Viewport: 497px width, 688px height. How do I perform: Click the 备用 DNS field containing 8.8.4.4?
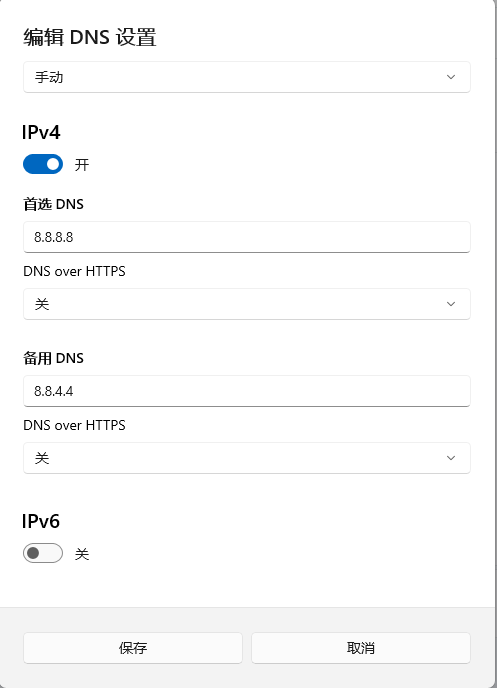(x=247, y=391)
